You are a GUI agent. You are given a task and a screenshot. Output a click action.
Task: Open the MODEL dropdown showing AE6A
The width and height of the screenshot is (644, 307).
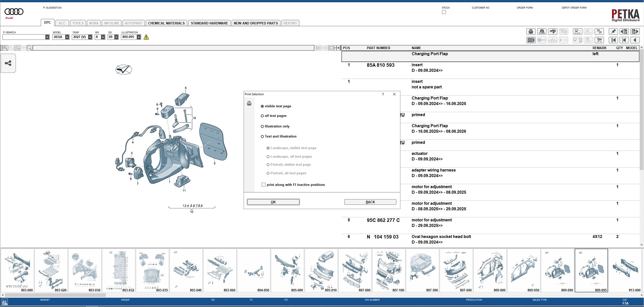coord(67,37)
